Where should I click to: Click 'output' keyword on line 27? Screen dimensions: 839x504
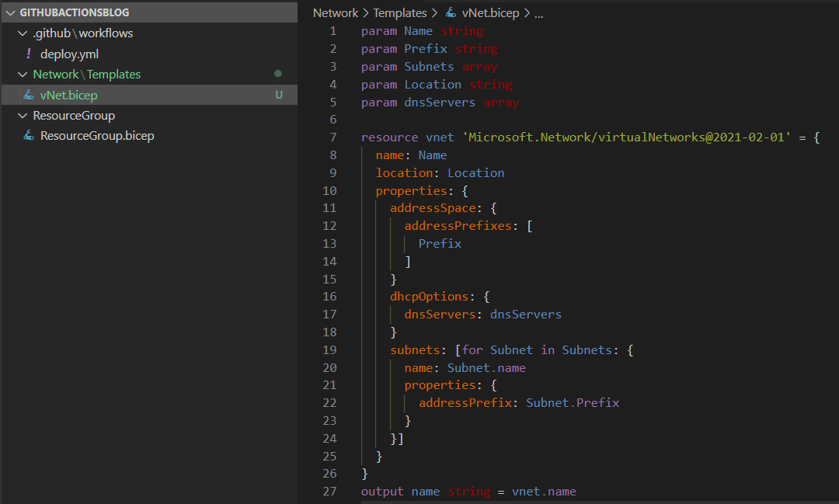point(382,492)
